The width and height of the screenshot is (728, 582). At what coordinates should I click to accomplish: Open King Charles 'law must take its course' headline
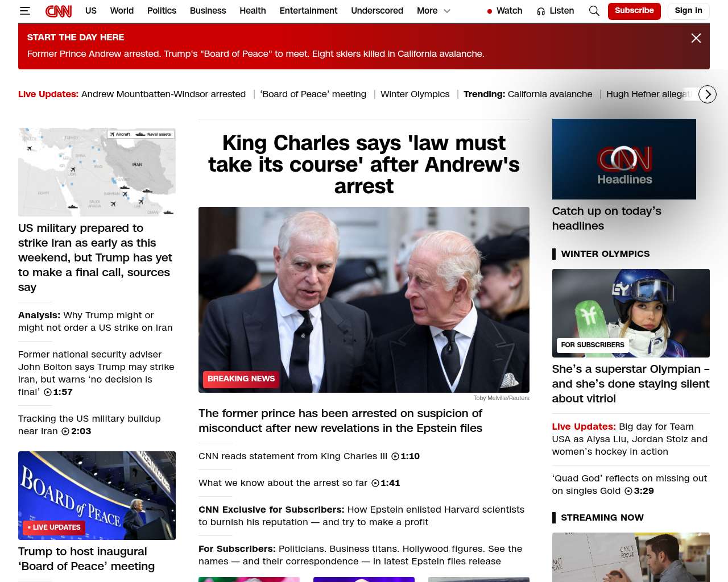tap(364, 164)
